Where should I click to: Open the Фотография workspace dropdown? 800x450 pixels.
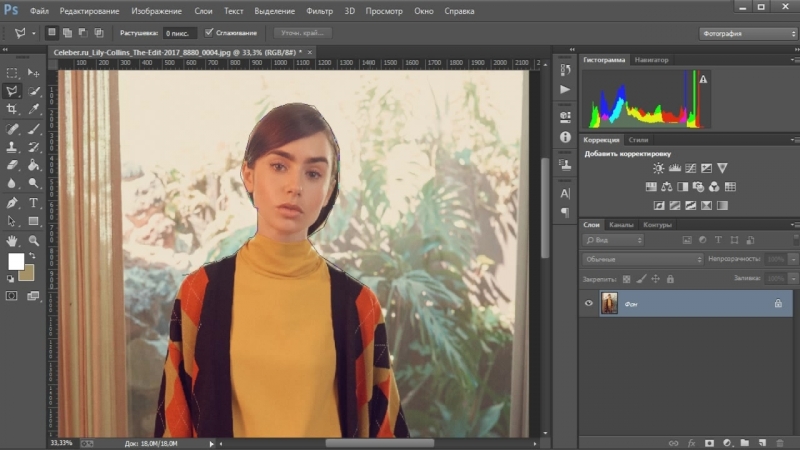pos(747,34)
